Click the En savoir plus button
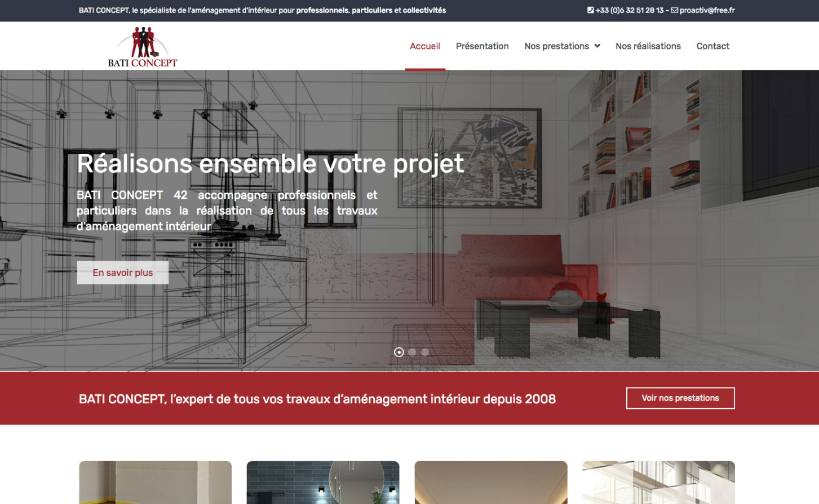This screenshot has height=504, width=819. tap(123, 273)
